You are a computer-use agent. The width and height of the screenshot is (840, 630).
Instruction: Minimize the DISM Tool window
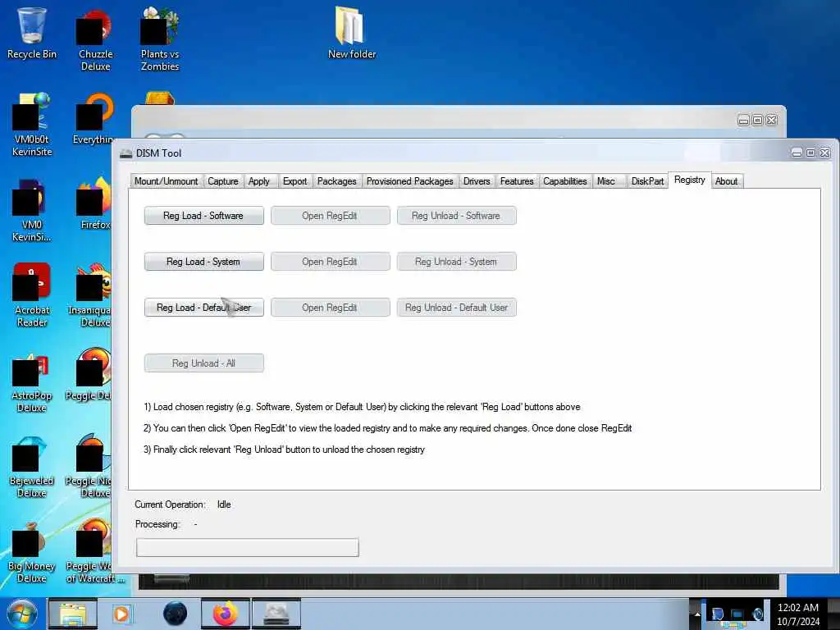point(797,153)
